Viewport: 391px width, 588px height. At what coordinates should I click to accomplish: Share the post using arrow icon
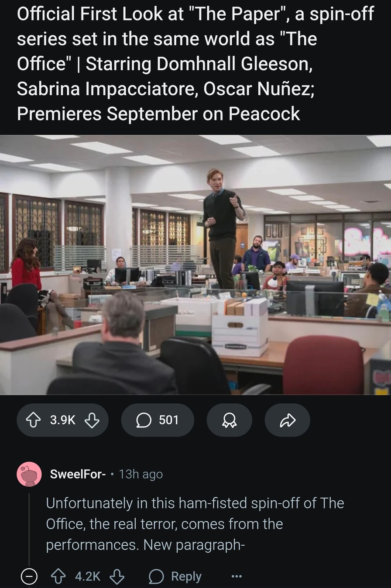[x=287, y=420]
